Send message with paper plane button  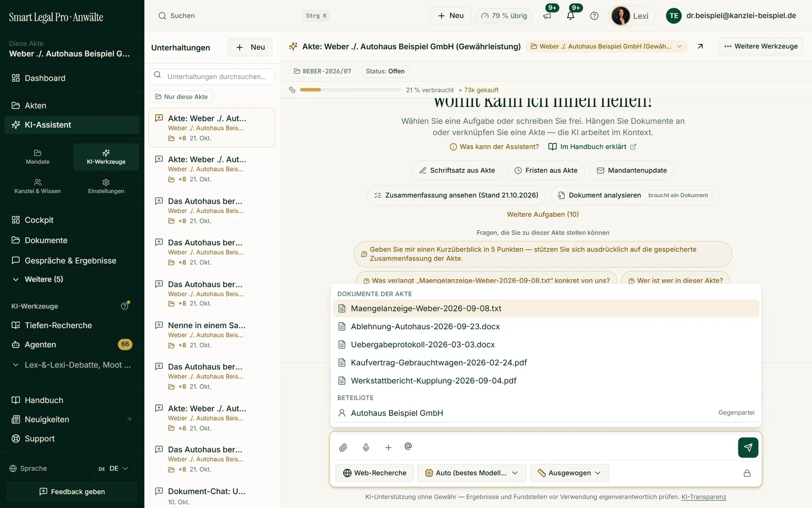[x=748, y=448]
